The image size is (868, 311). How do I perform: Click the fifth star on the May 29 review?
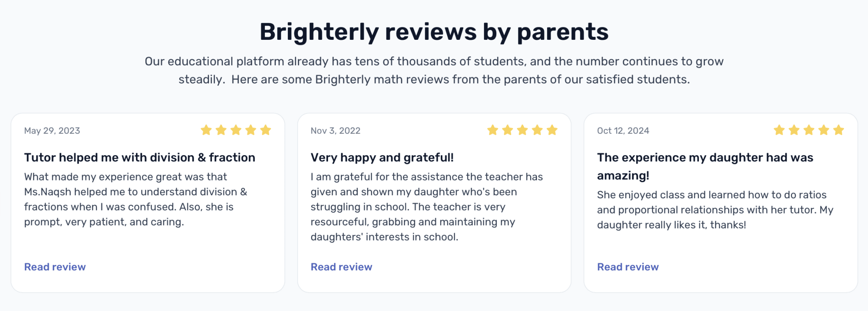[266, 130]
